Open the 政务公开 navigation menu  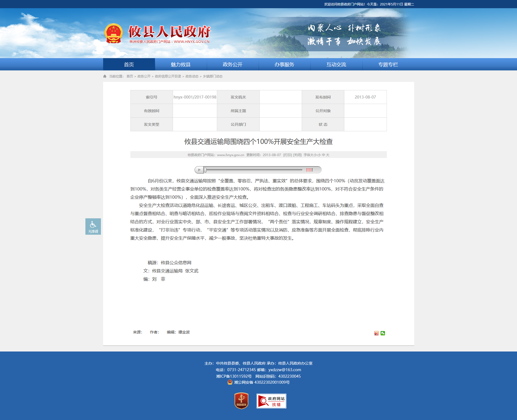tap(232, 65)
